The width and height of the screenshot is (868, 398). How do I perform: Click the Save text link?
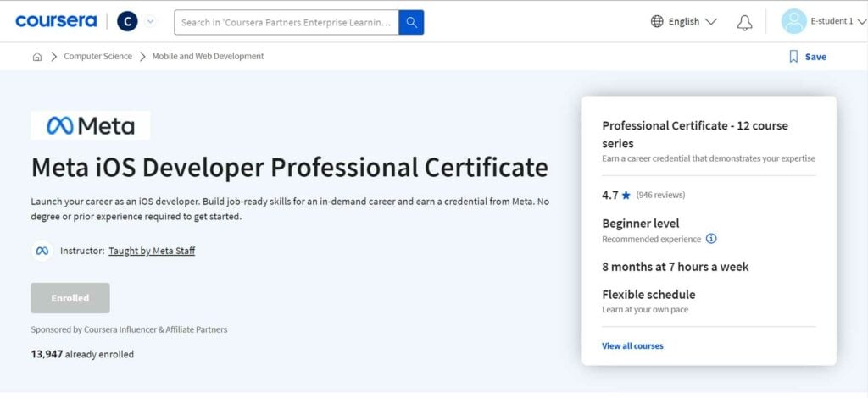[x=815, y=57]
